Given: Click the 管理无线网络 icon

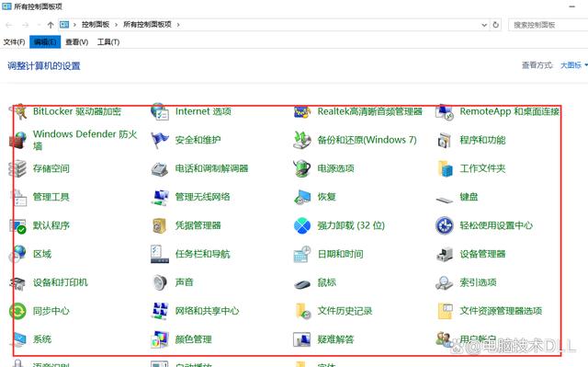Looking at the screenshot, I should [x=160, y=197].
